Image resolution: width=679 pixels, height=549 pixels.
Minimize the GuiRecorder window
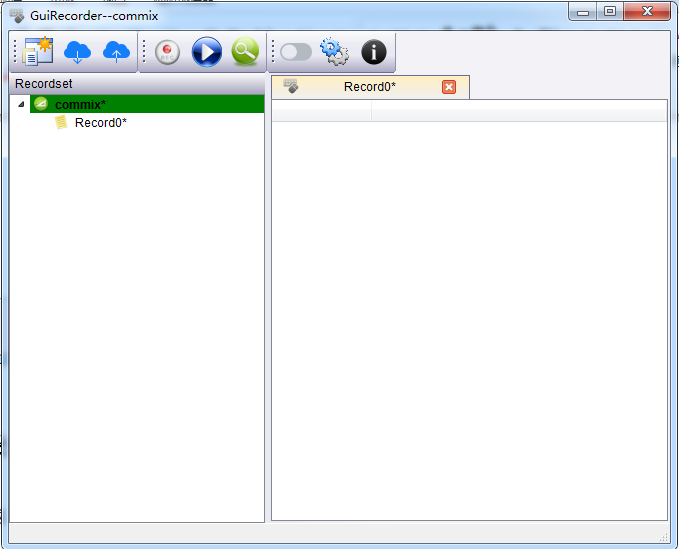[583, 11]
